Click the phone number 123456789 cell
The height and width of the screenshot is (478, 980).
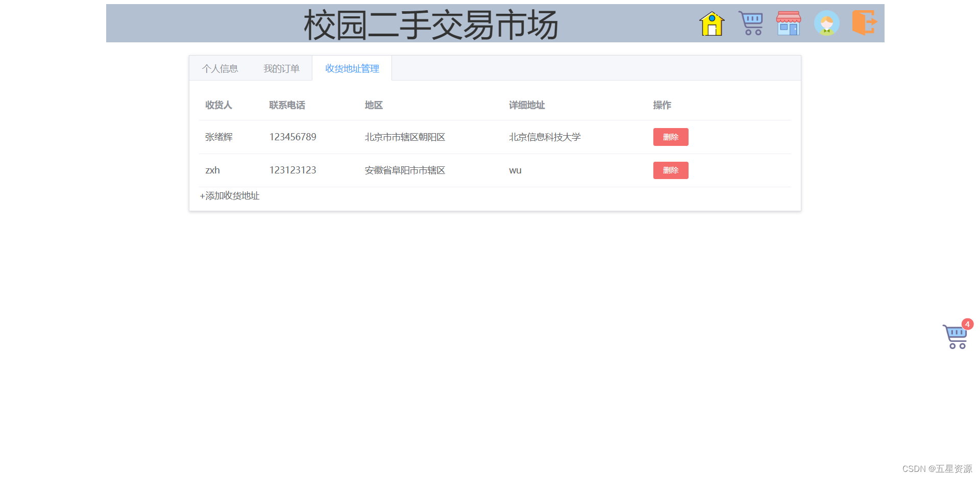[292, 137]
